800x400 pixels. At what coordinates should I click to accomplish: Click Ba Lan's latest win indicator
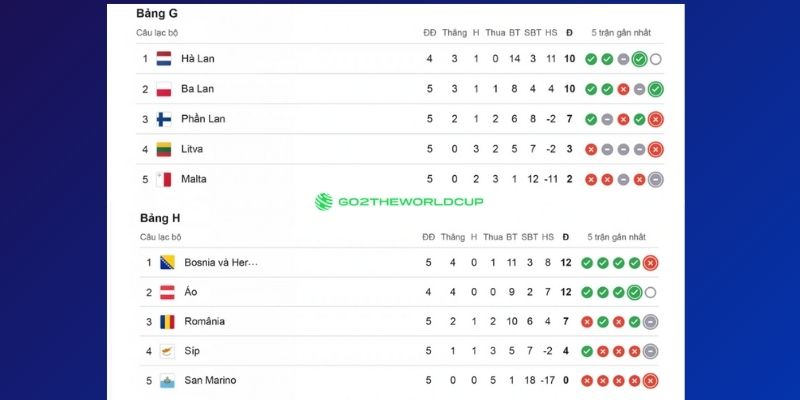(655, 89)
